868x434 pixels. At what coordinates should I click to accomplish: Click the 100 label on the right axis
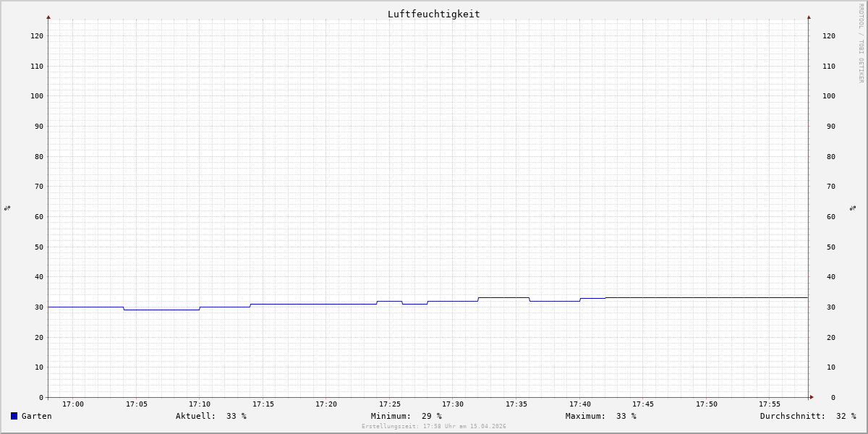[829, 95]
